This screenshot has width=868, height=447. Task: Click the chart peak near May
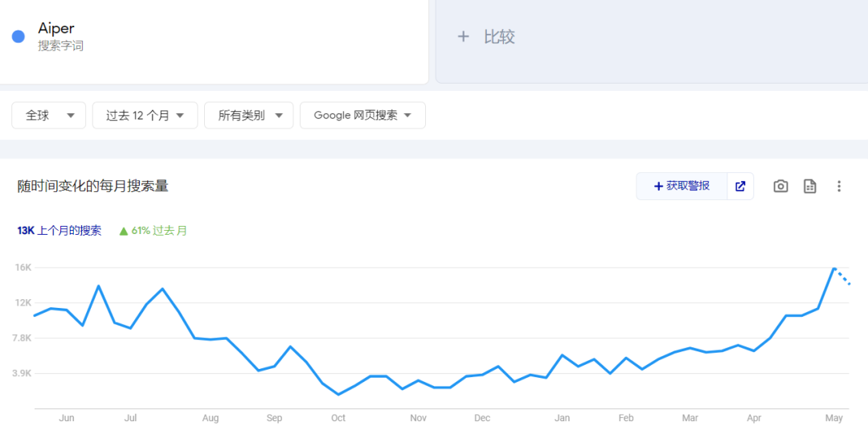(834, 268)
